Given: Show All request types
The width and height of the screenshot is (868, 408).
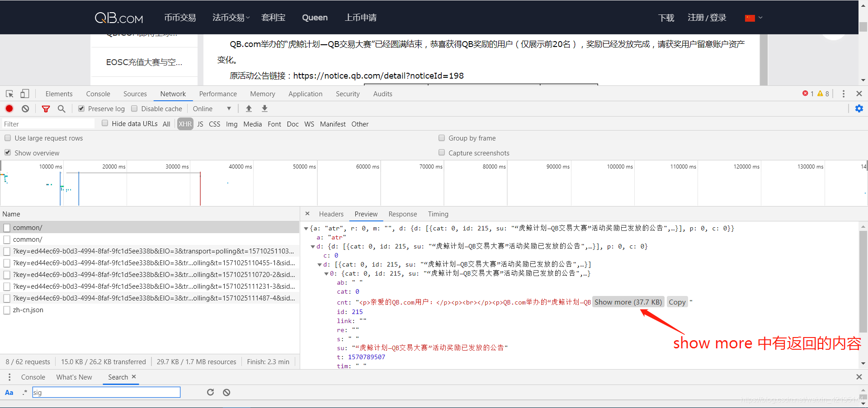Looking at the screenshot, I should coord(166,124).
